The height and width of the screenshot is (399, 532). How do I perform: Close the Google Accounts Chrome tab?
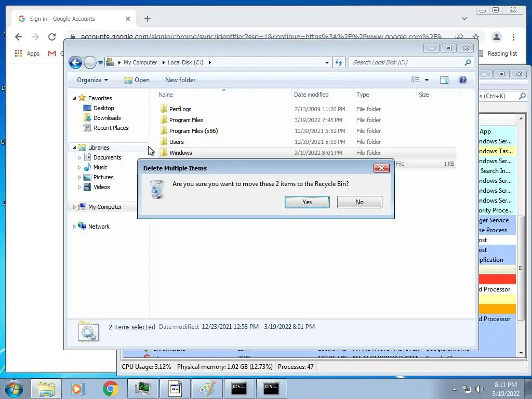[x=128, y=19]
